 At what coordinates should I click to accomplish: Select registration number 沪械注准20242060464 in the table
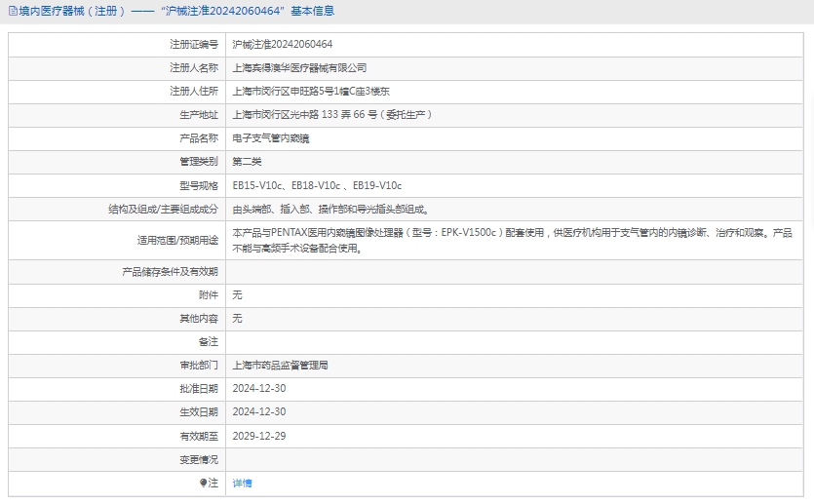click(282, 44)
